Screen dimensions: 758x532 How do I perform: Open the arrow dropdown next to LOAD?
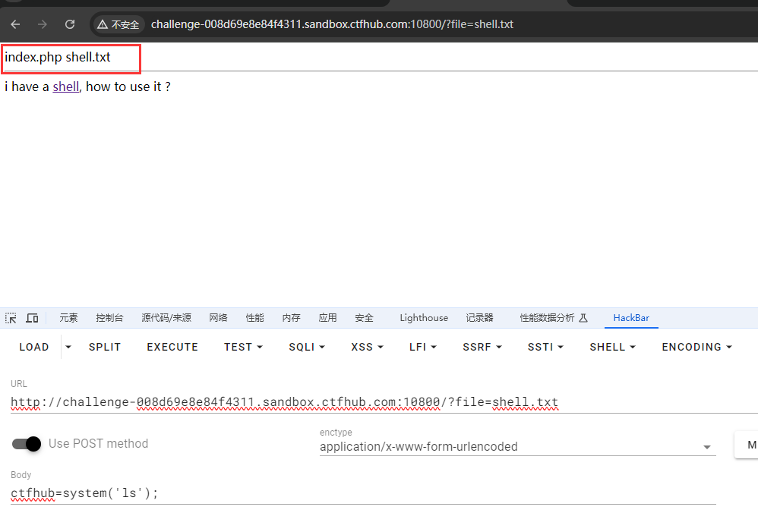pos(68,347)
